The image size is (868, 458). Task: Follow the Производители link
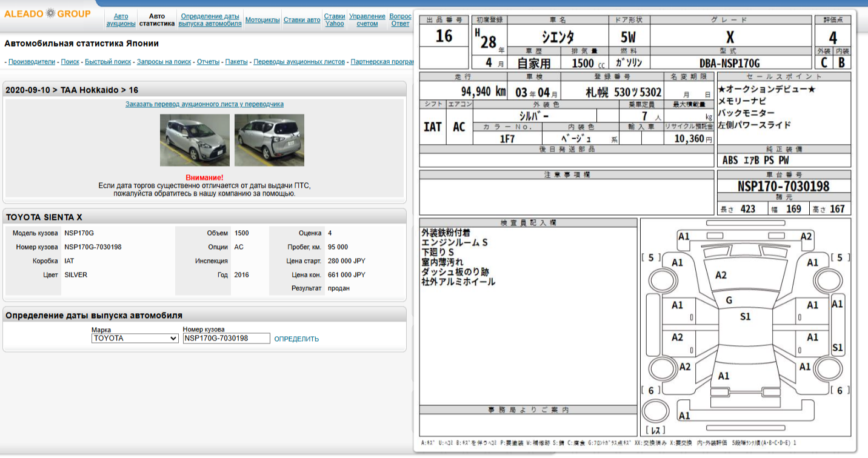(32, 62)
